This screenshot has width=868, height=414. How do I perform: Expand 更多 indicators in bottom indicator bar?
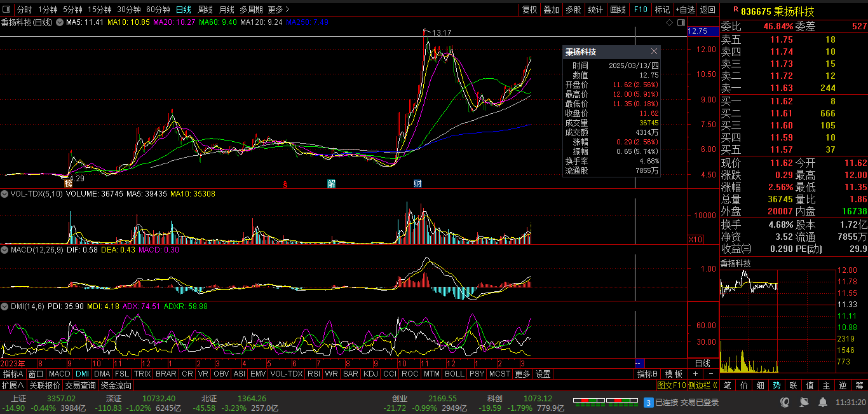(x=522, y=374)
